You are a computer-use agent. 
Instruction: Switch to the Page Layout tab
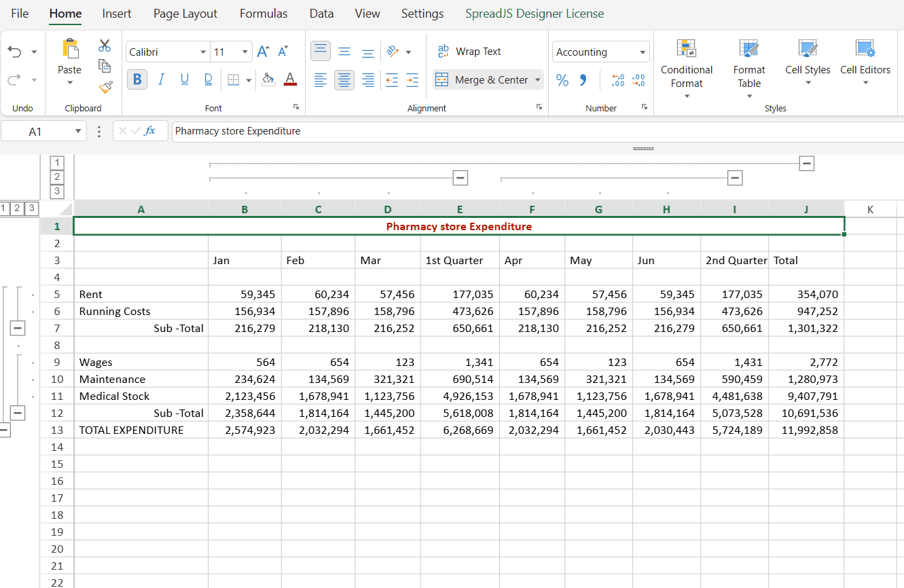point(185,14)
